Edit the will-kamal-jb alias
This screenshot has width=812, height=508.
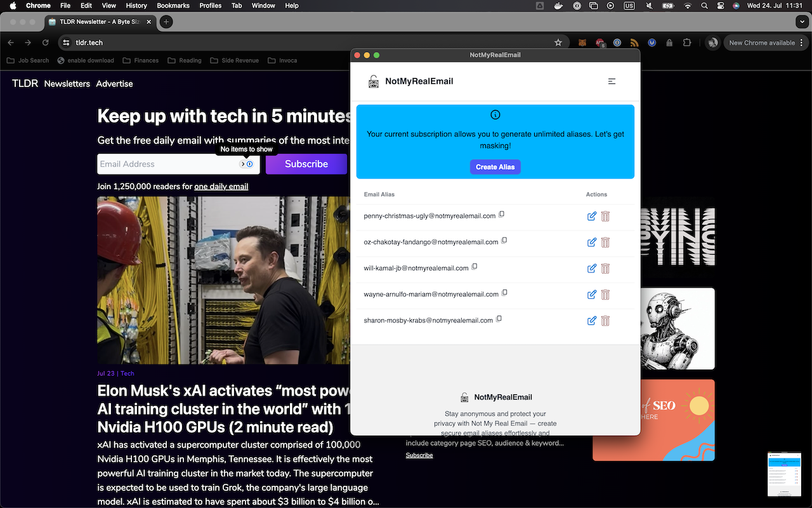(592, 268)
